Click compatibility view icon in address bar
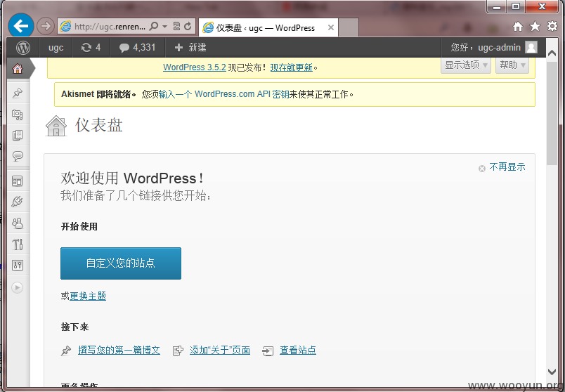565x392 pixels. [x=176, y=26]
